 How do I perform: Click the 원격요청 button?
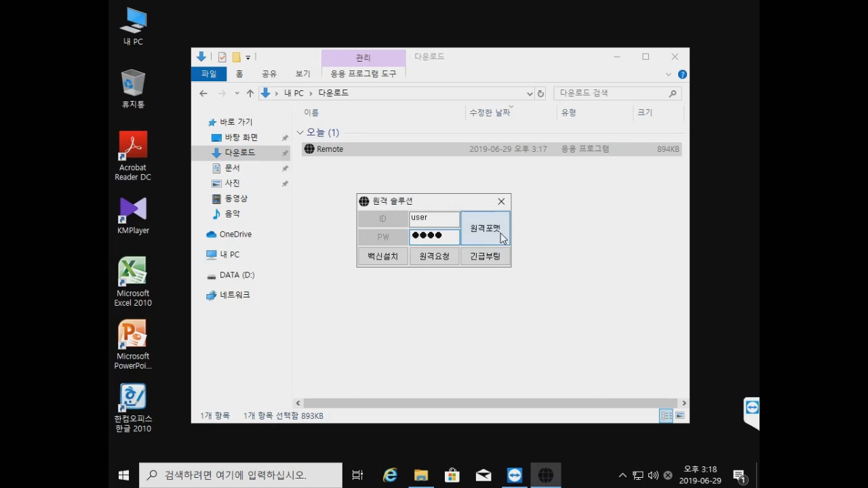tap(434, 256)
